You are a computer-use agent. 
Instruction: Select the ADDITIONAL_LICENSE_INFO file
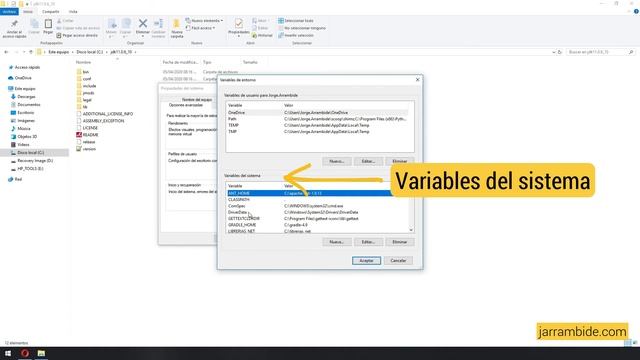pyautogui.click(x=107, y=114)
